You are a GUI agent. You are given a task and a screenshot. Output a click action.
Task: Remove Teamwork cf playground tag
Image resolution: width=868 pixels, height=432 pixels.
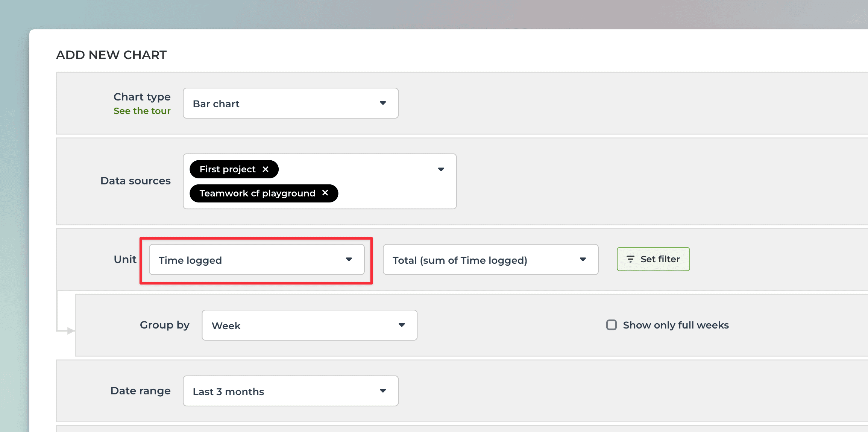325,193
